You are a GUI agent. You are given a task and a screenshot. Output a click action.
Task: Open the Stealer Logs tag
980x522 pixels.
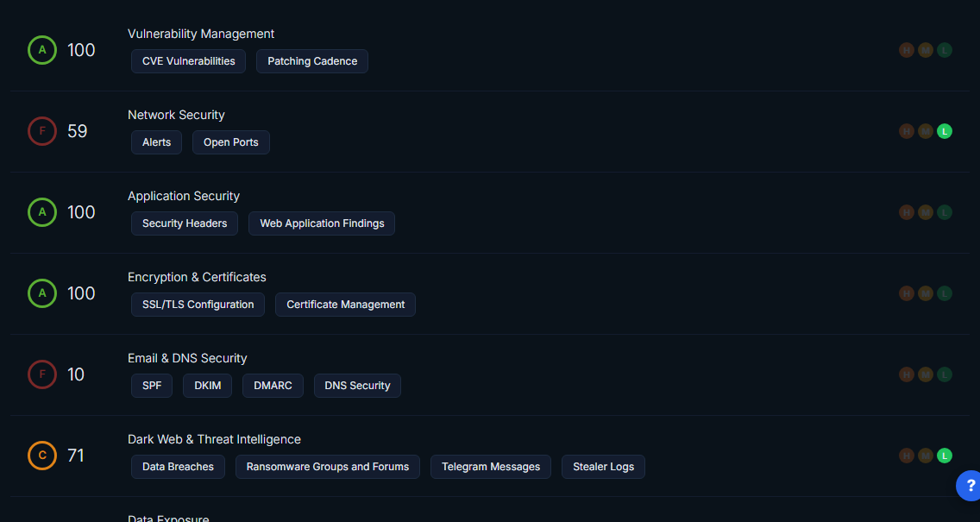[603, 467]
